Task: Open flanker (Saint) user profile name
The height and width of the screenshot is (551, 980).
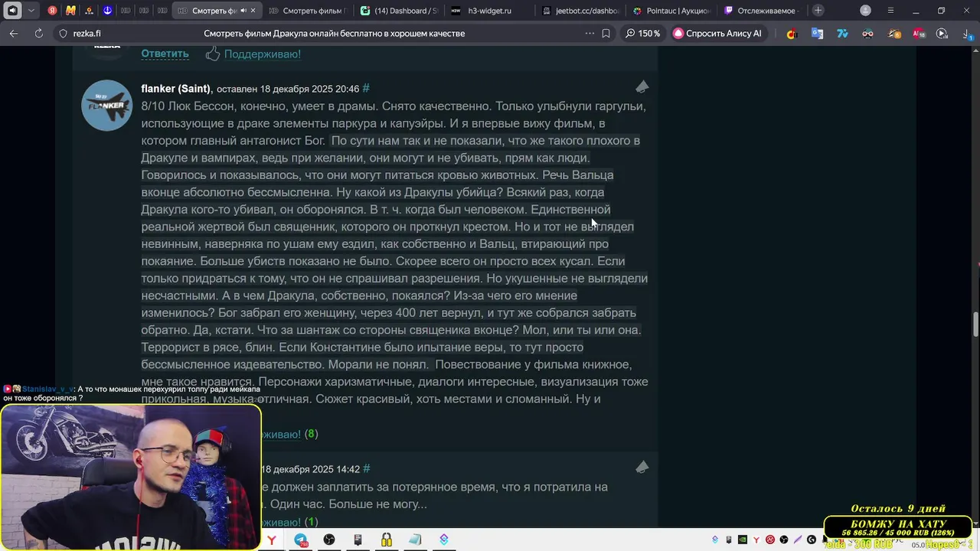Action: click(x=176, y=89)
